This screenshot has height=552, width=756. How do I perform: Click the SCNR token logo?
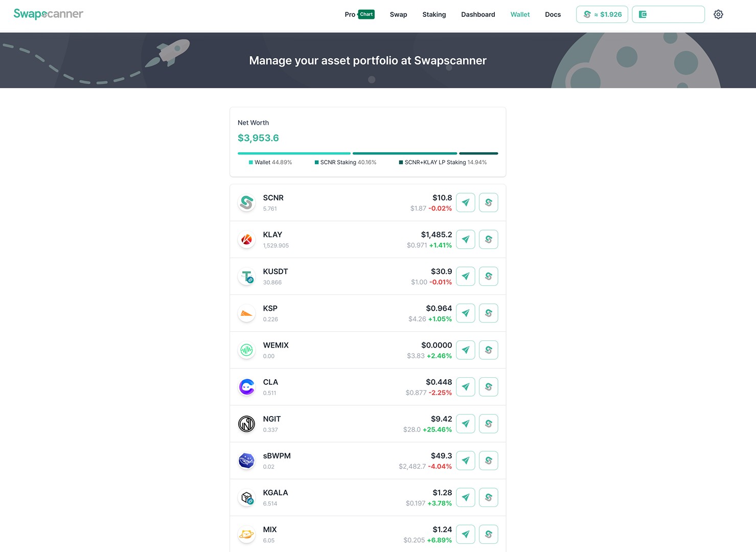pyautogui.click(x=247, y=202)
